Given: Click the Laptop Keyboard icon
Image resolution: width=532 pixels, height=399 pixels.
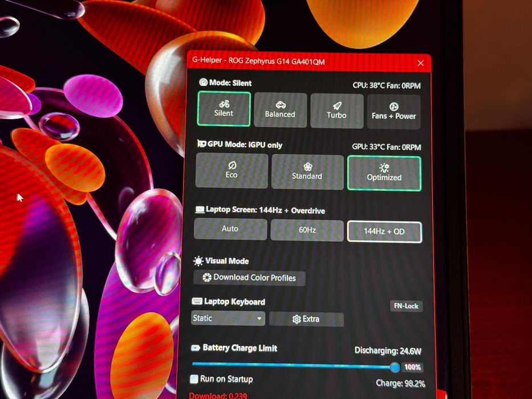Looking at the screenshot, I should [x=197, y=302].
